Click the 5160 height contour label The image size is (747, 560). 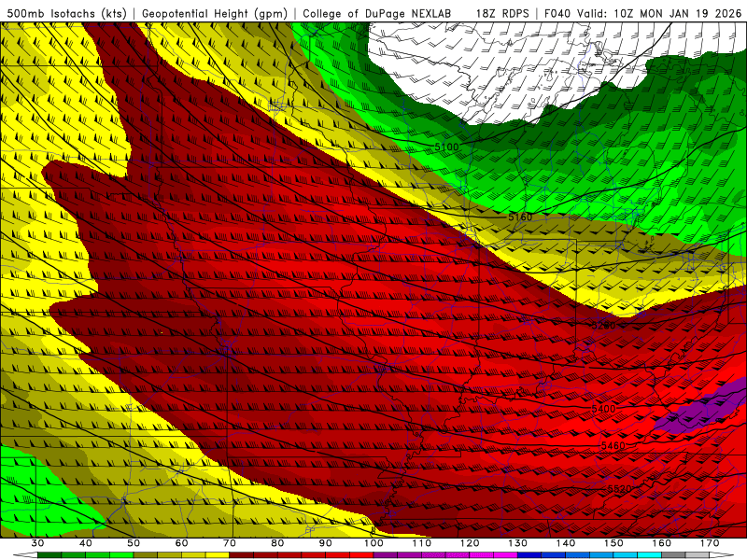click(x=520, y=217)
